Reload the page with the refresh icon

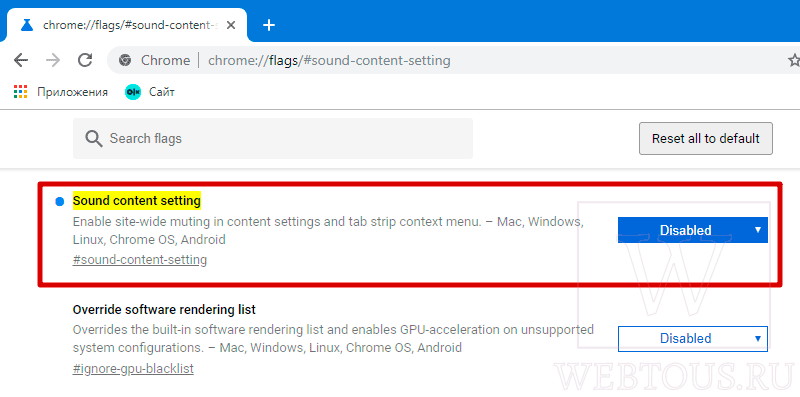click(x=85, y=60)
